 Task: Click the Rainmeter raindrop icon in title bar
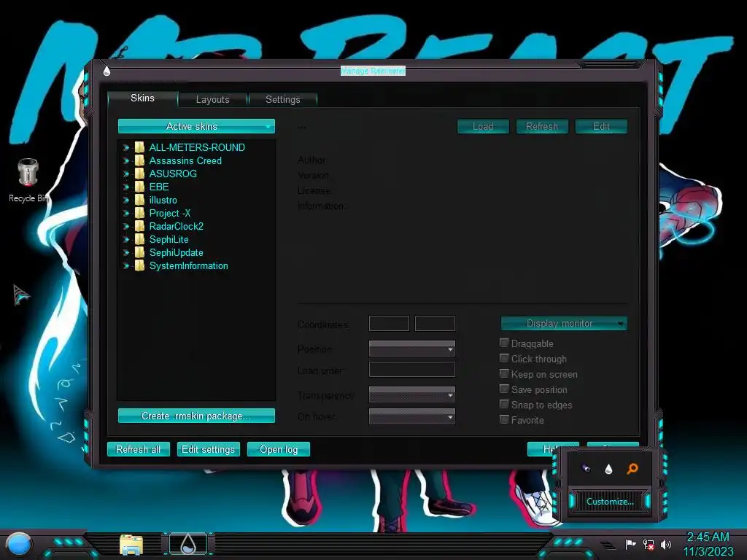[107, 71]
